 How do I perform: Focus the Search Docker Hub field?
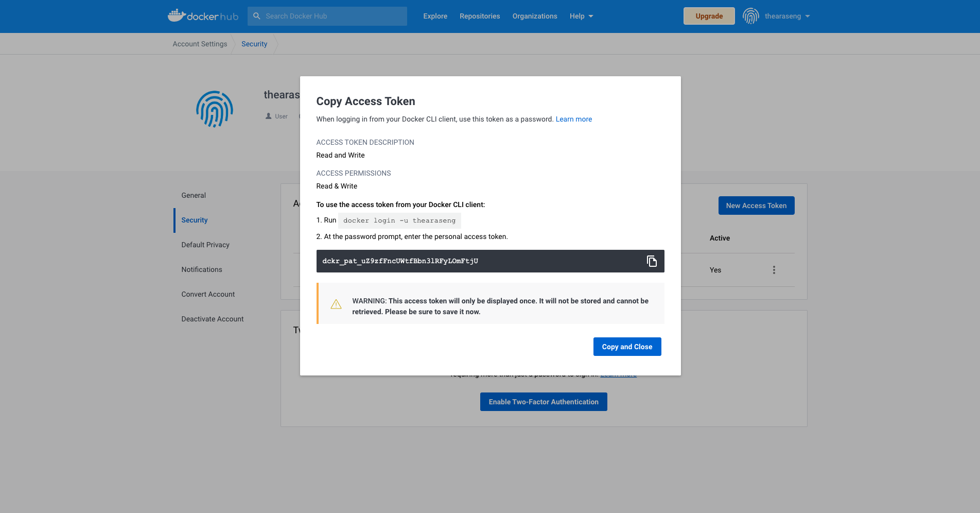point(327,16)
